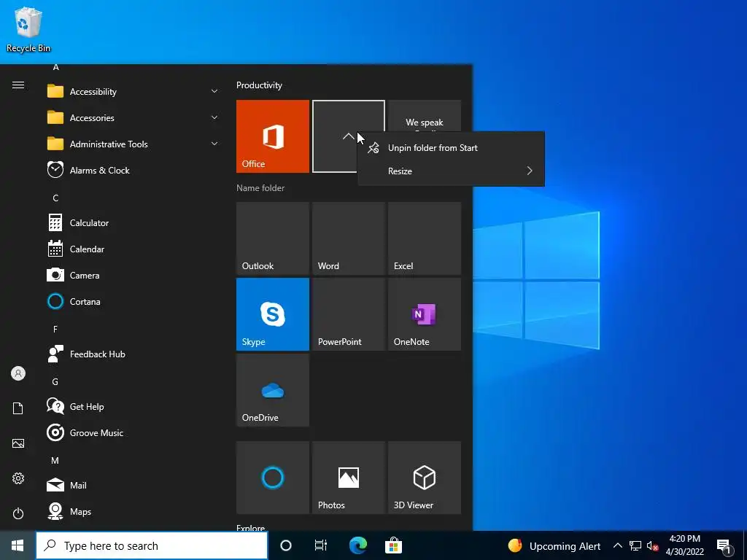Click letter F section header
The width and height of the screenshot is (747, 560).
click(x=55, y=329)
